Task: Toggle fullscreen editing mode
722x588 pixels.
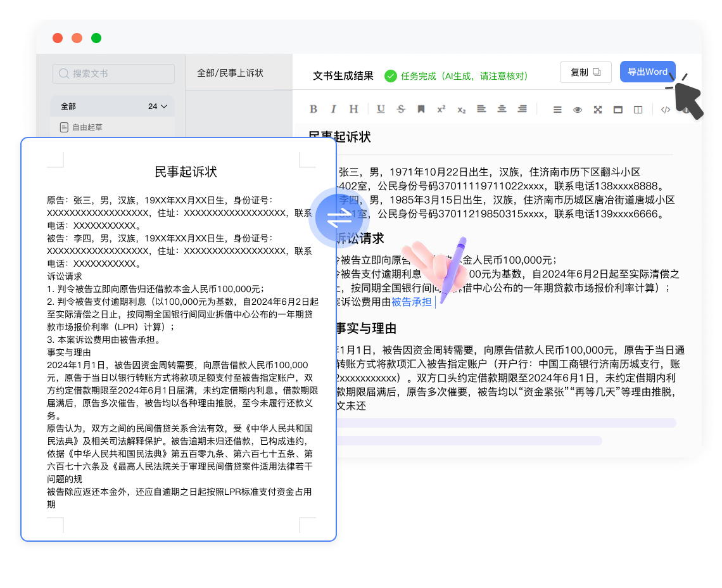Action: click(598, 110)
